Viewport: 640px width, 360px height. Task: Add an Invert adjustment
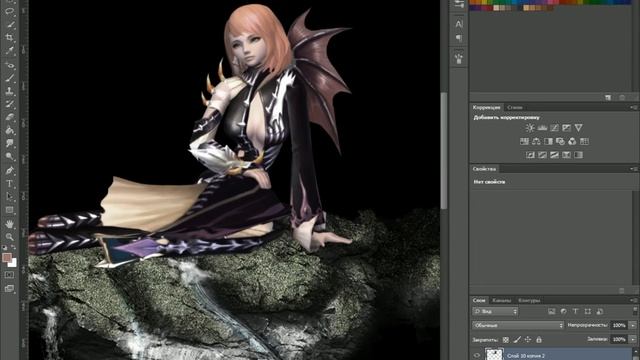click(x=530, y=155)
